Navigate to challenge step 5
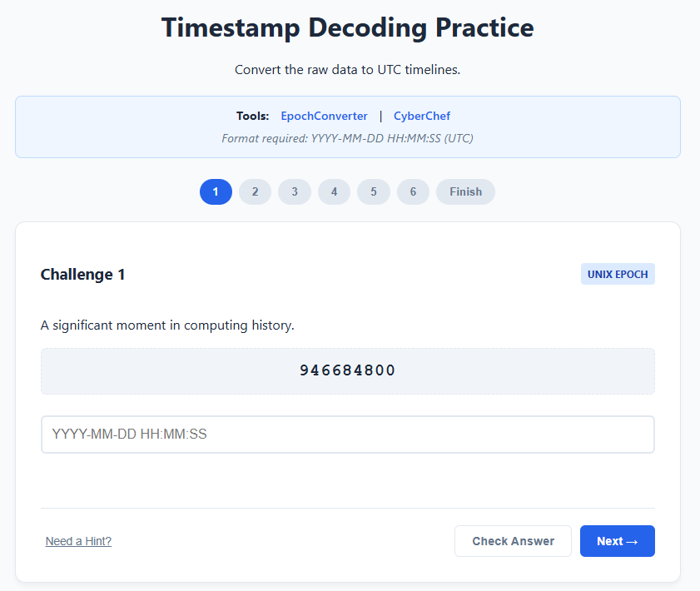Viewport: 700px width, 591px height. pyautogui.click(x=374, y=192)
